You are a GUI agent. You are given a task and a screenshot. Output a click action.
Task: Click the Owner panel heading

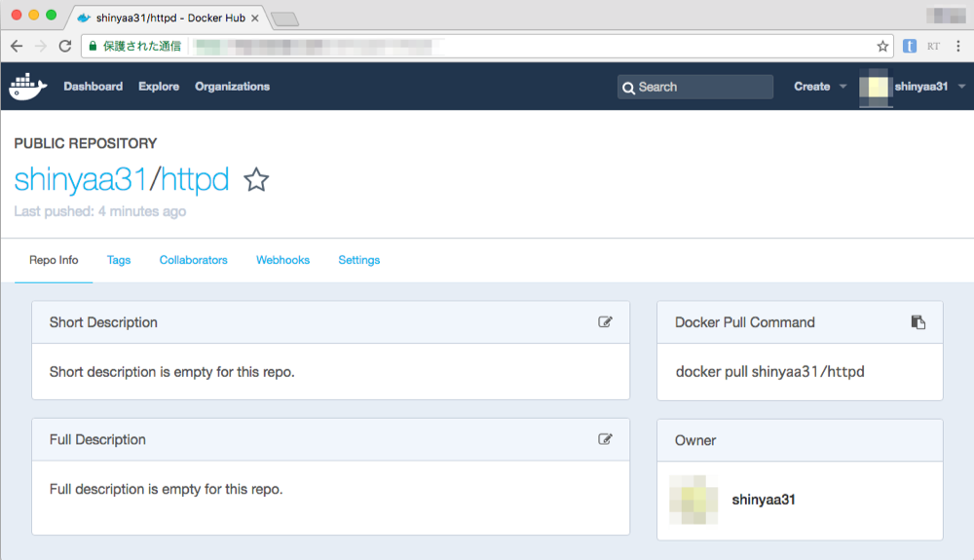[695, 440]
